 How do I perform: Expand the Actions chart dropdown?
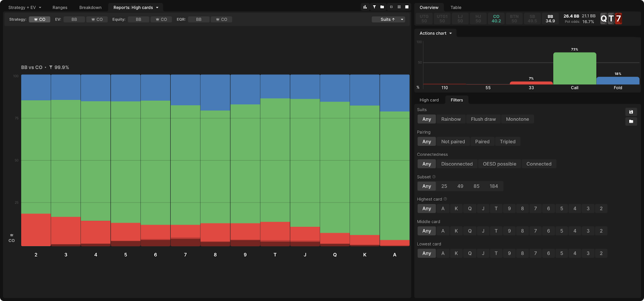436,33
